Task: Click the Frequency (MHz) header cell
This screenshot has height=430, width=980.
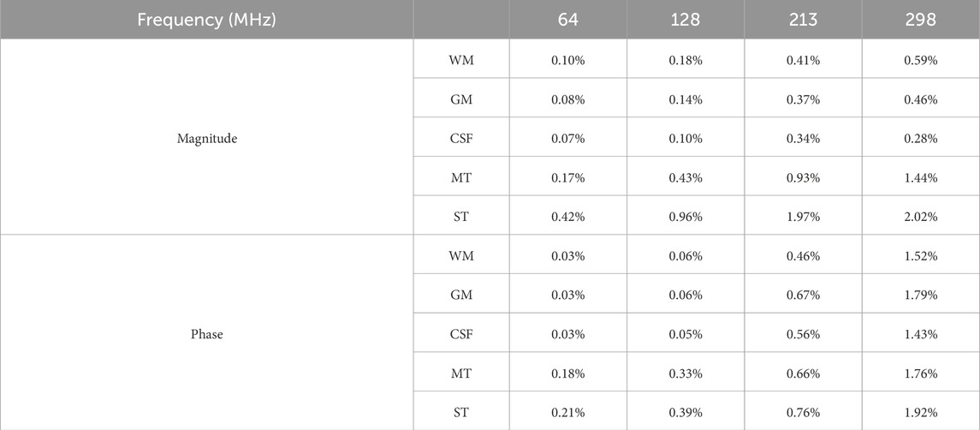Action: click(206, 19)
